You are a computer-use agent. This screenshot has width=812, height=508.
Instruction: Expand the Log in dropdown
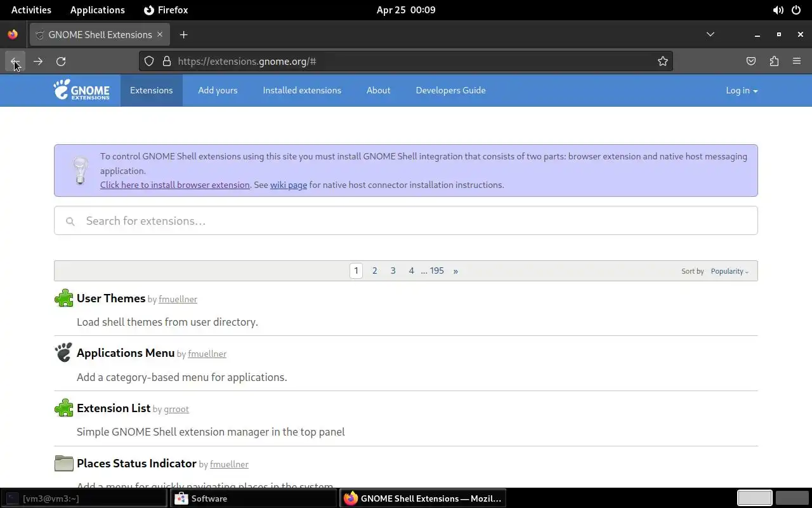pos(742,90)
